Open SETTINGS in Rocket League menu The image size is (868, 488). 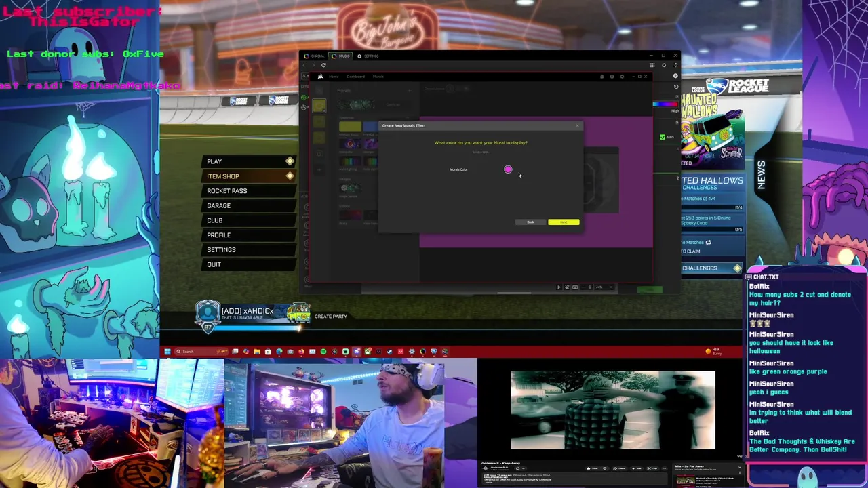point(249,249)
